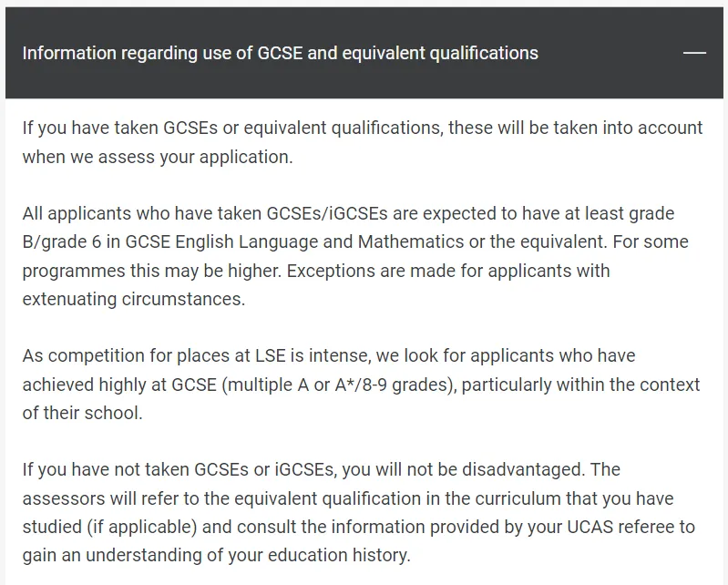Image resolution: width=728 pixels, height=585 pixels.
Task: Click the words 'when we assess your application'
Action: point(157,156)
